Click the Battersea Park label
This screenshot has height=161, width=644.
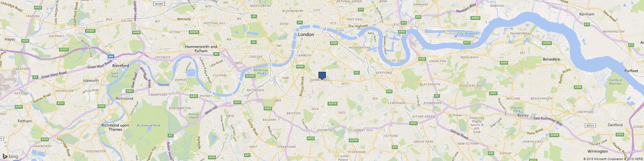[259, 71]
